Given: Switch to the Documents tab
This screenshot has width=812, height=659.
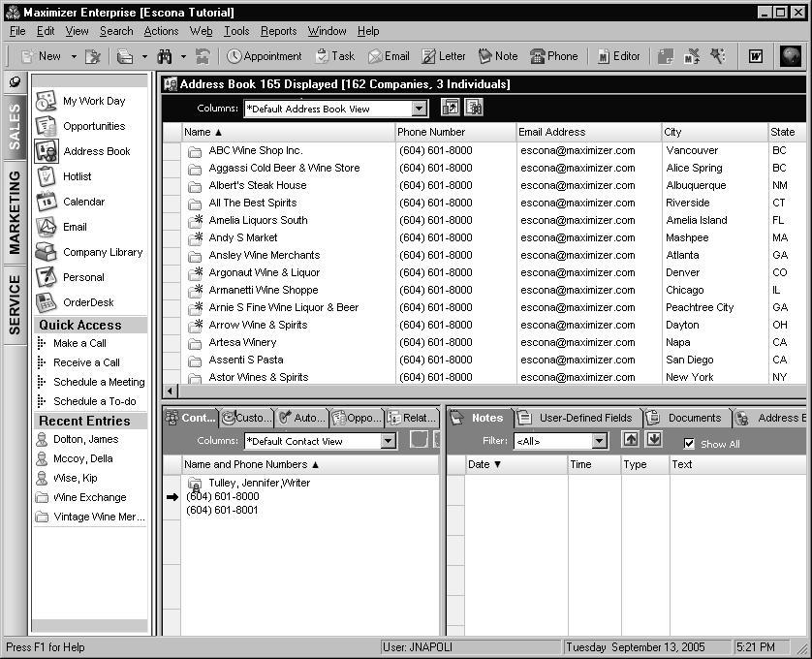Looking at the screenshot, I should coord(687,418).
